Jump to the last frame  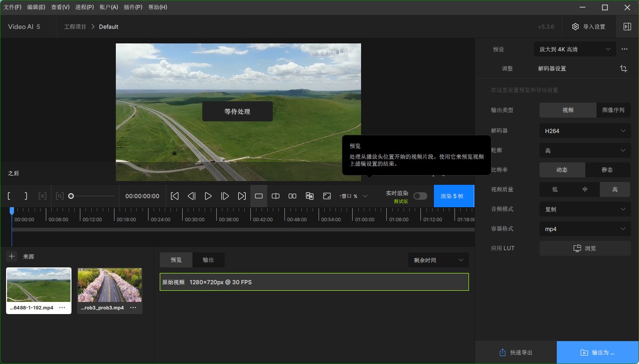(x=242, y=196)
